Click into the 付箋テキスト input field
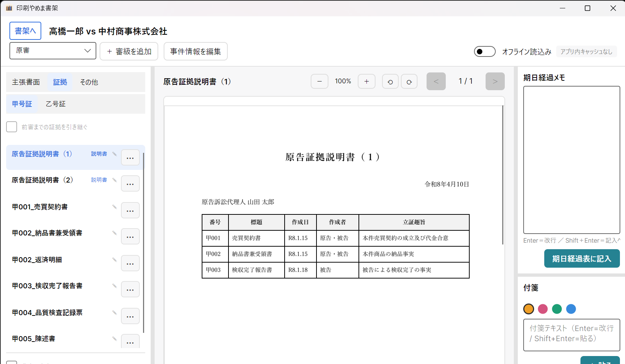Screen dimensions: 625x364 (572, 335)
